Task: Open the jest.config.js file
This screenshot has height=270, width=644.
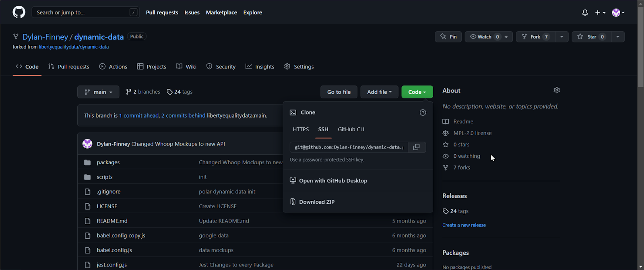Action: click(111, 265)
